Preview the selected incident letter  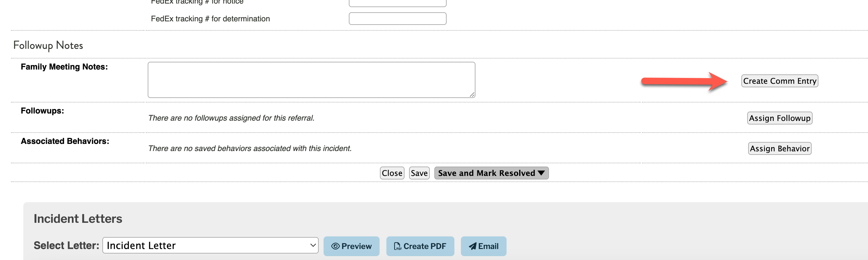[x=351, y=246]
